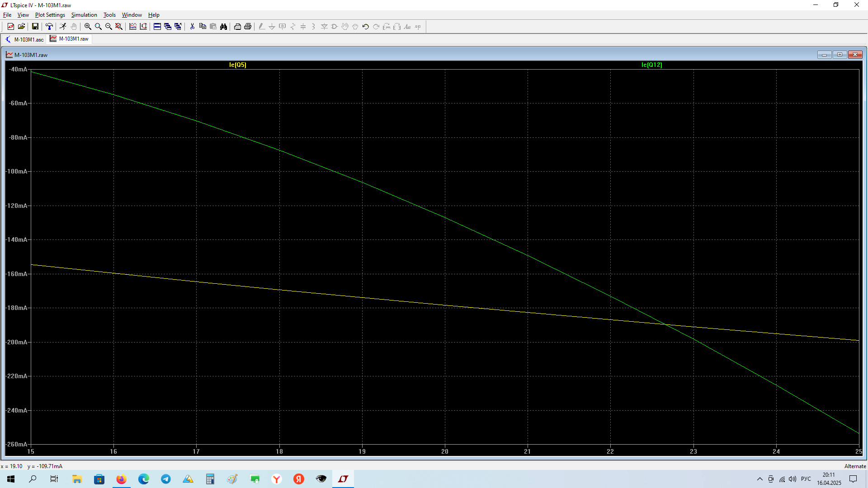This screenshot has width=868, height=488.
Task: Click the Control Panel hammer icon
Action: pos(49,27)
